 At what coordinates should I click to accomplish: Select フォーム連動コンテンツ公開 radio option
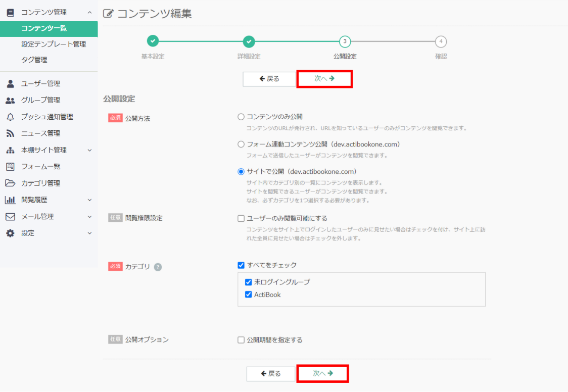[x=241, y=144]
